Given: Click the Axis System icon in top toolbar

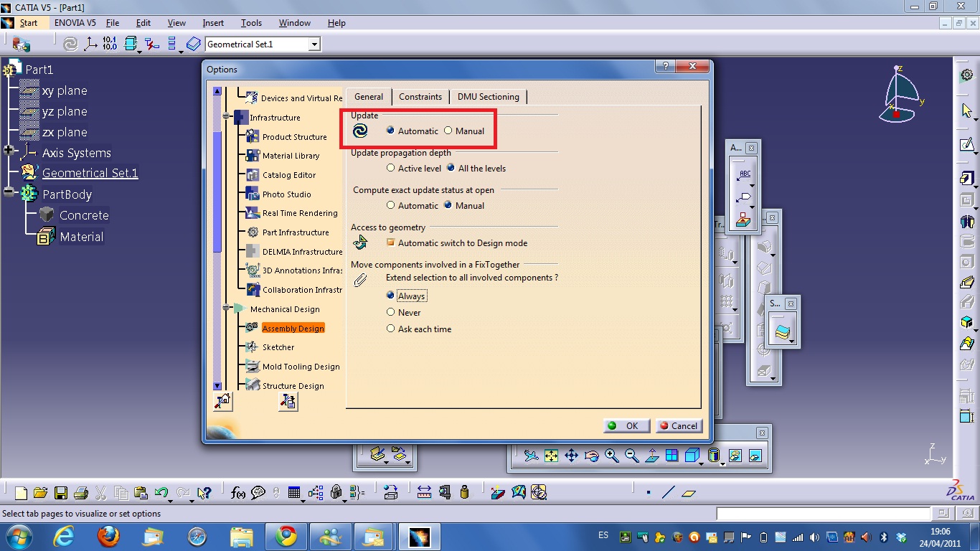Looking at the screenshot, I should point(90,44).
